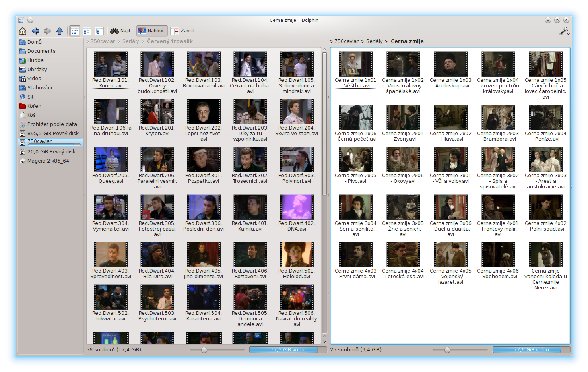The height and width of the screenshot is (372, 588).
Task: Expand arrow before 750caviar in right breadcrumb
Action: click(x=331, y=41)
